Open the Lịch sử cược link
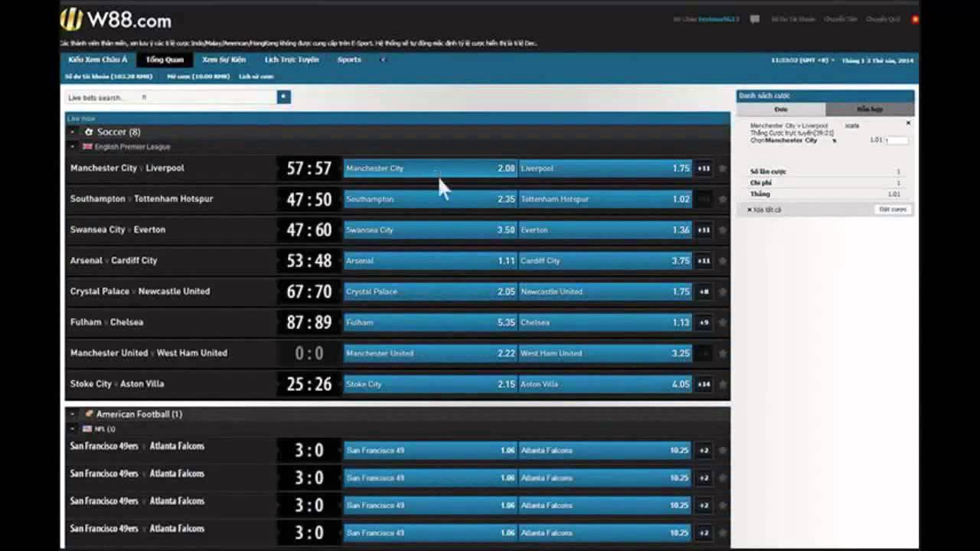 pos(256,77)
